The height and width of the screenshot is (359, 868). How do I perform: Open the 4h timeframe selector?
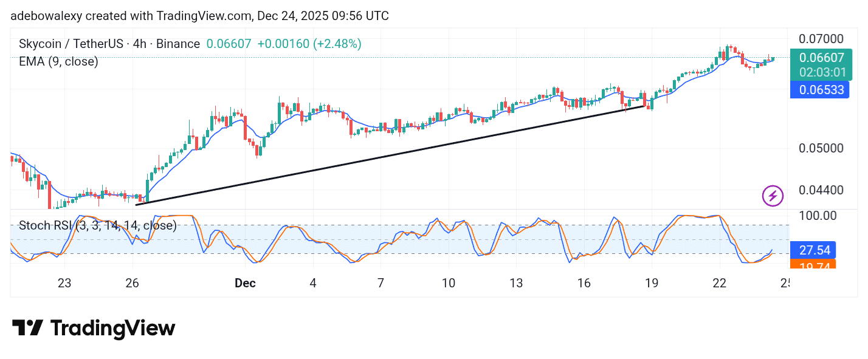tap(141, 44)
